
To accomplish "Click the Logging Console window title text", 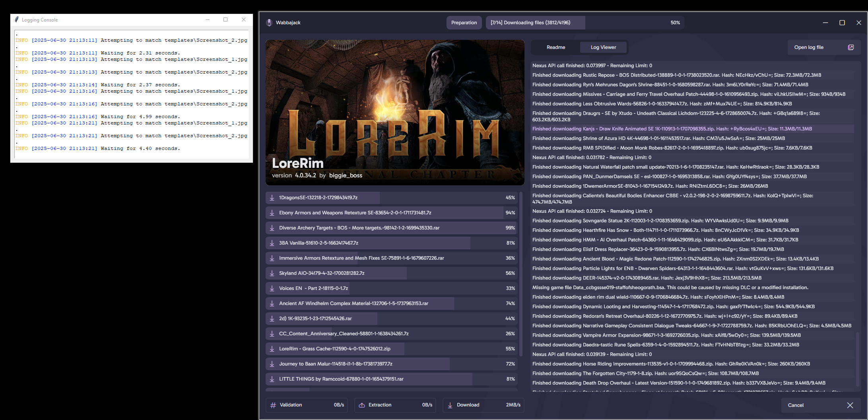I will click(x=40, y=20).
